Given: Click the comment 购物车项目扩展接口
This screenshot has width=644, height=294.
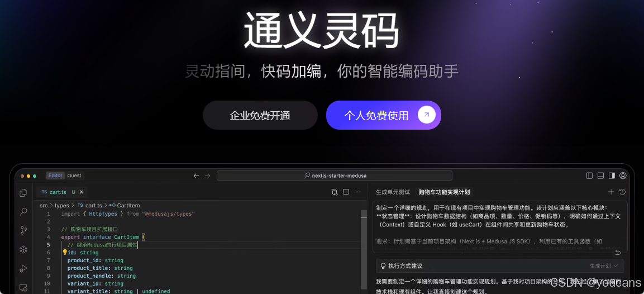Looking at the screenshot, I should (89, 229).
